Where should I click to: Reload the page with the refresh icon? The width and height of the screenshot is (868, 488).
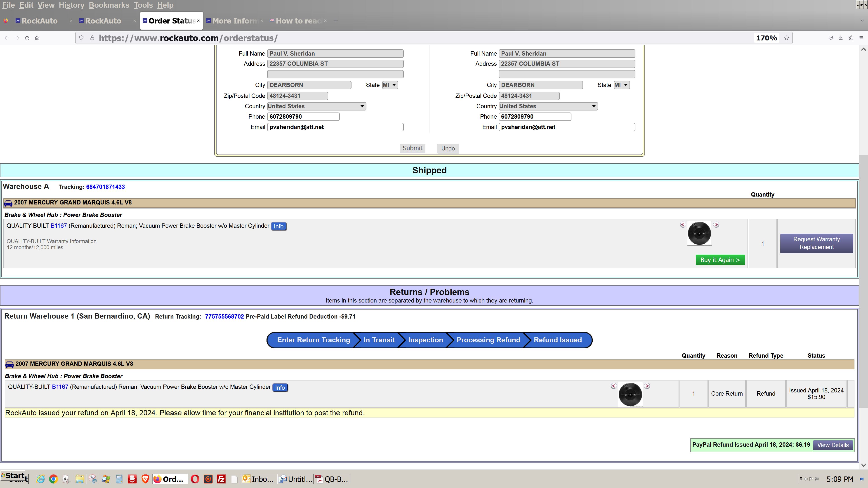pyautogui.click(x=27, y=38)
